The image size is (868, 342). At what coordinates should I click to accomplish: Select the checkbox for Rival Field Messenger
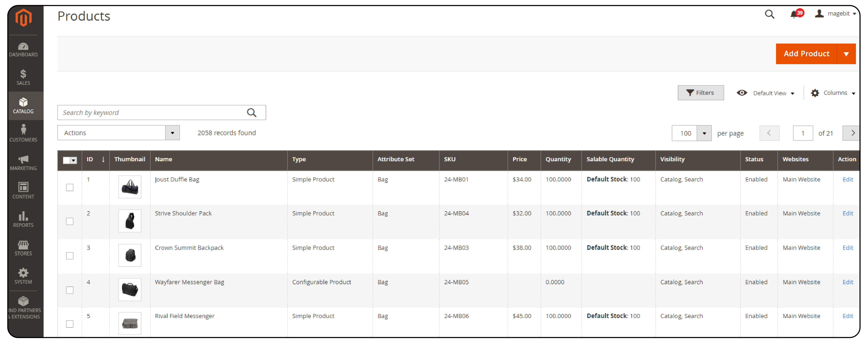pyautogui.click(x=70, y=324)
